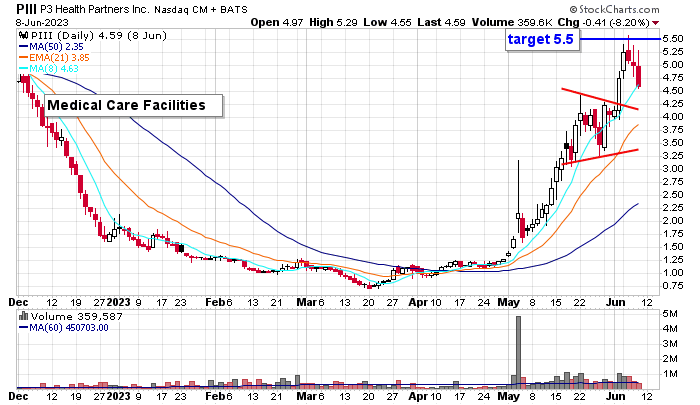
Task: Click the 2023 label on volume panel date axis
Action: (x=118, y=396)
